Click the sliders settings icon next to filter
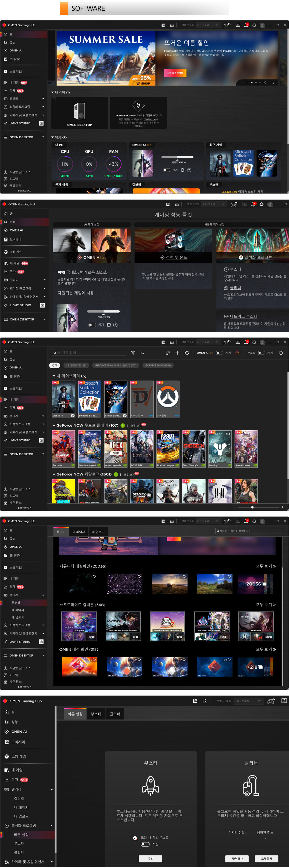 pos(142,353)
